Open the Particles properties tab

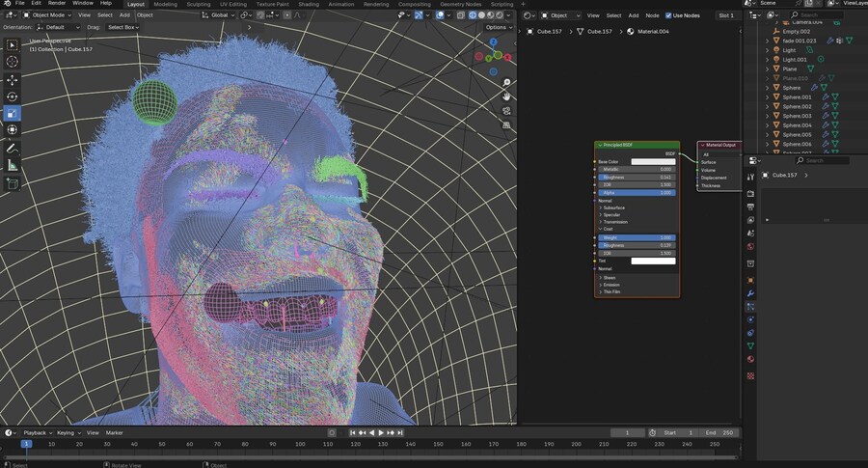click(750, 306)
